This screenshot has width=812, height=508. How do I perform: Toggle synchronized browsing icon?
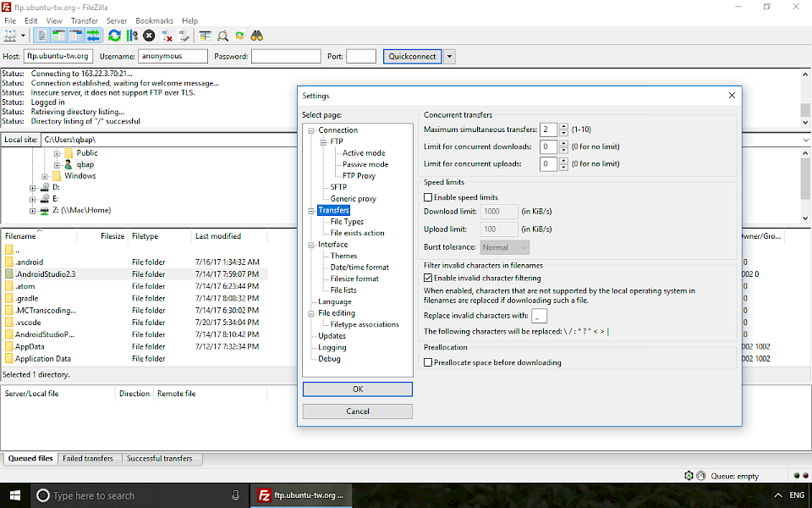coord(239,36)
